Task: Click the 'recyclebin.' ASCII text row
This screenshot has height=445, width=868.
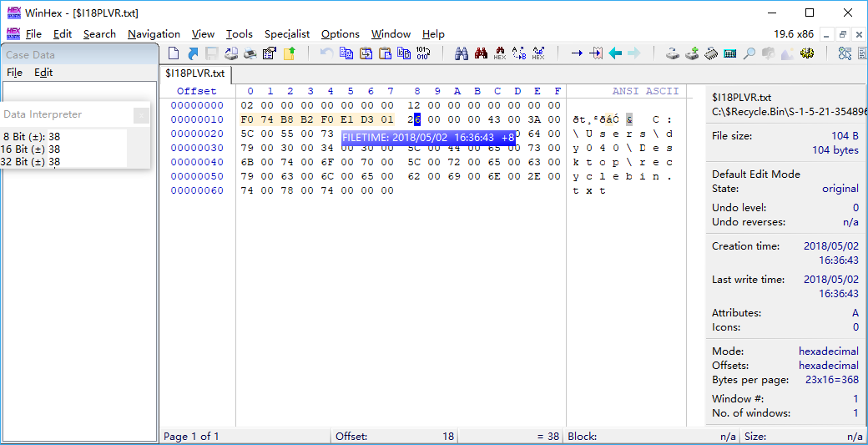Action: tap(622, 176)
